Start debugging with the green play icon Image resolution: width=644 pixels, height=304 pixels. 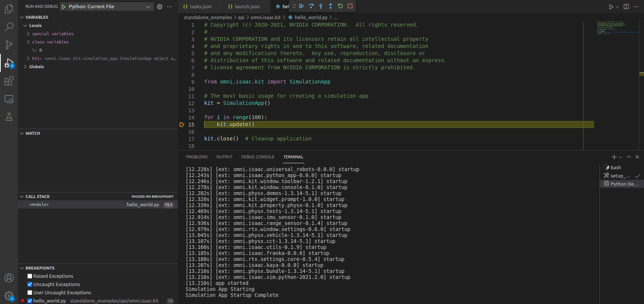(x=64, y=7)
